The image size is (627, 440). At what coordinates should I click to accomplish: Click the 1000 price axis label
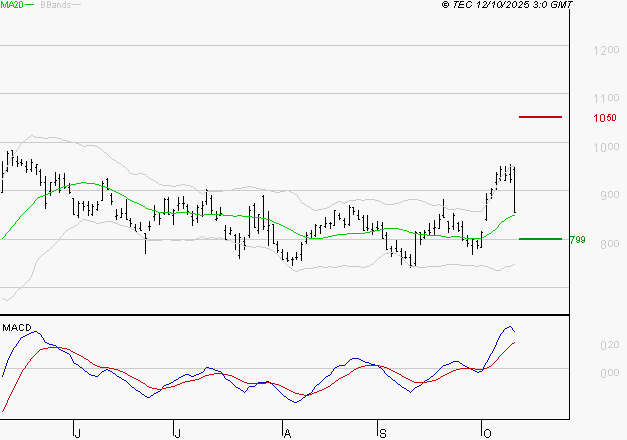point(606,147)
